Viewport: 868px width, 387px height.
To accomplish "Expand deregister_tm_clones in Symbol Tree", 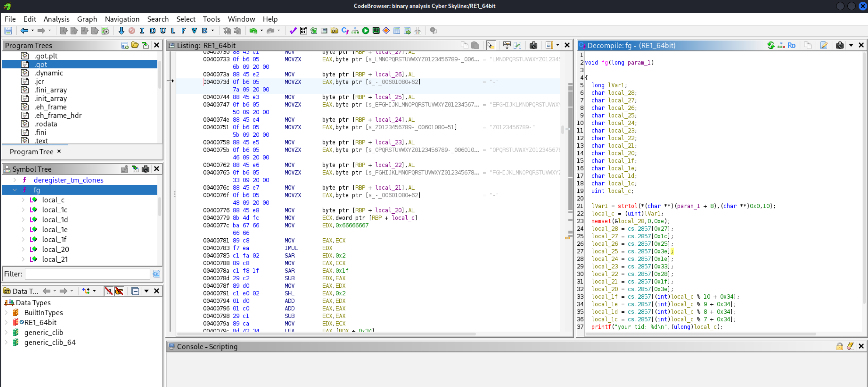I will point(15,180).
